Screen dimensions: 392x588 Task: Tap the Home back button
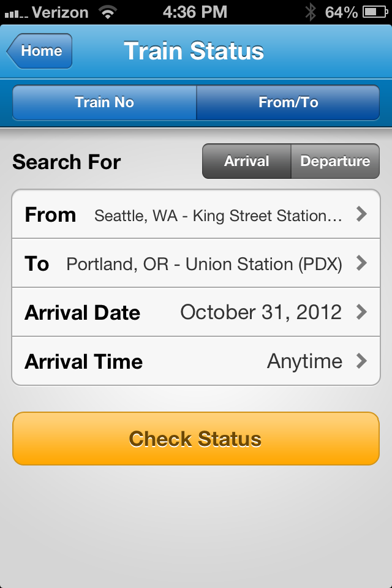(x=40, y=51)
